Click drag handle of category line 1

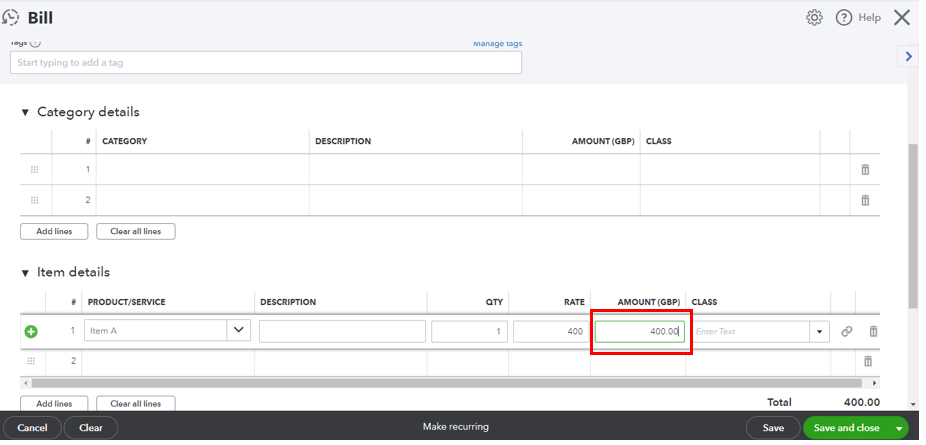pyautogui.click(x=34, y=170)
